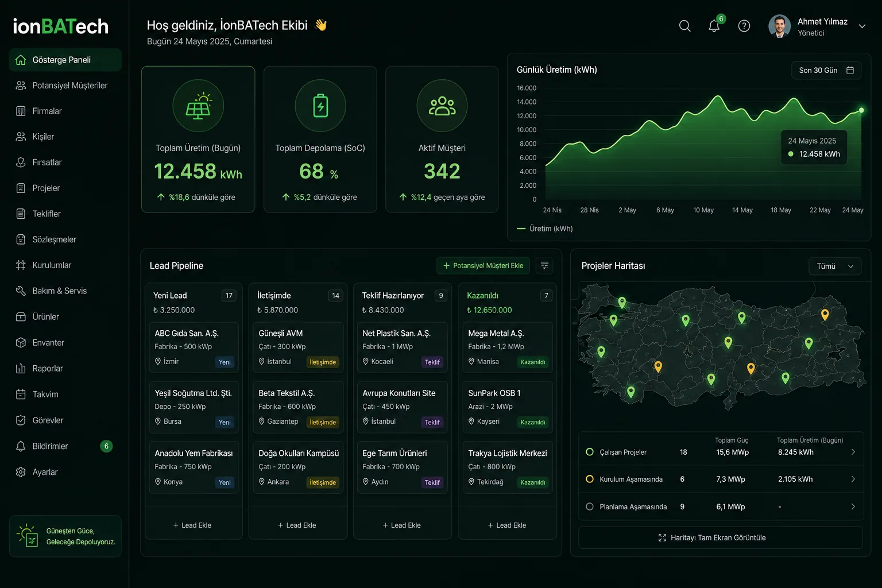Select the Planlama Aşamasında gray circle
This screenshot has width=882, height=588.
(589, 506)
